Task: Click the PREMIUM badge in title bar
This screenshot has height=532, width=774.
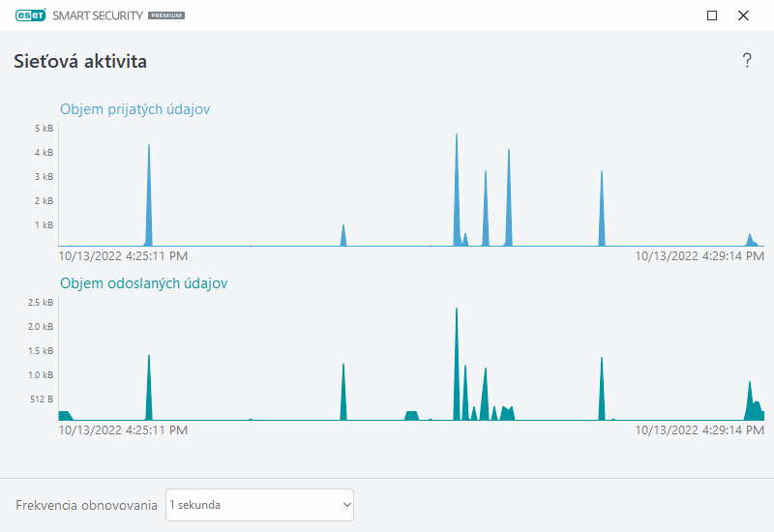Action: click(166, 15)
